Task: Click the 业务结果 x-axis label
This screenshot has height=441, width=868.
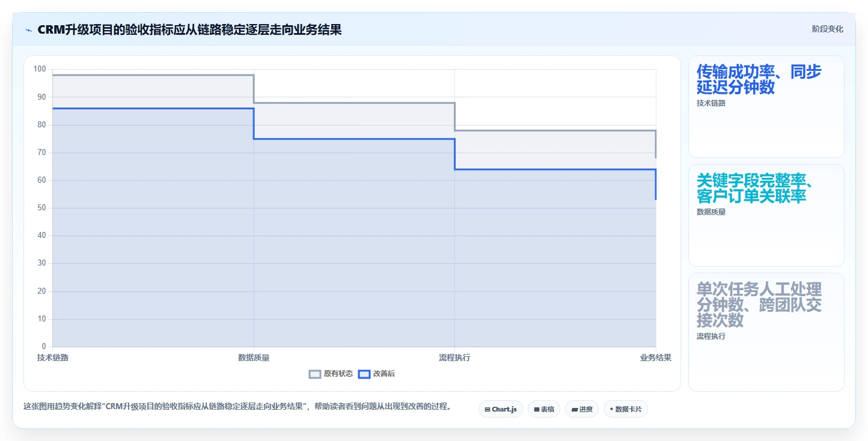Action: coord(656,357)
